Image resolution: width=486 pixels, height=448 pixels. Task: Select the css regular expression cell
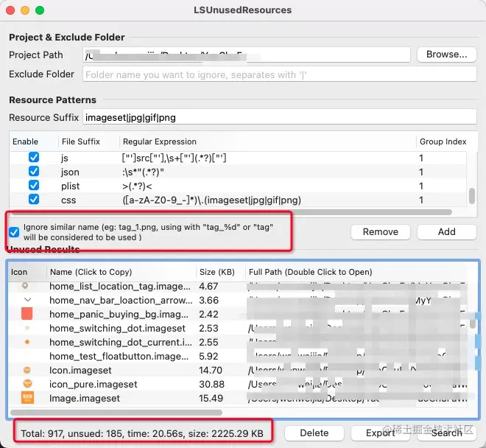[211, 200]
